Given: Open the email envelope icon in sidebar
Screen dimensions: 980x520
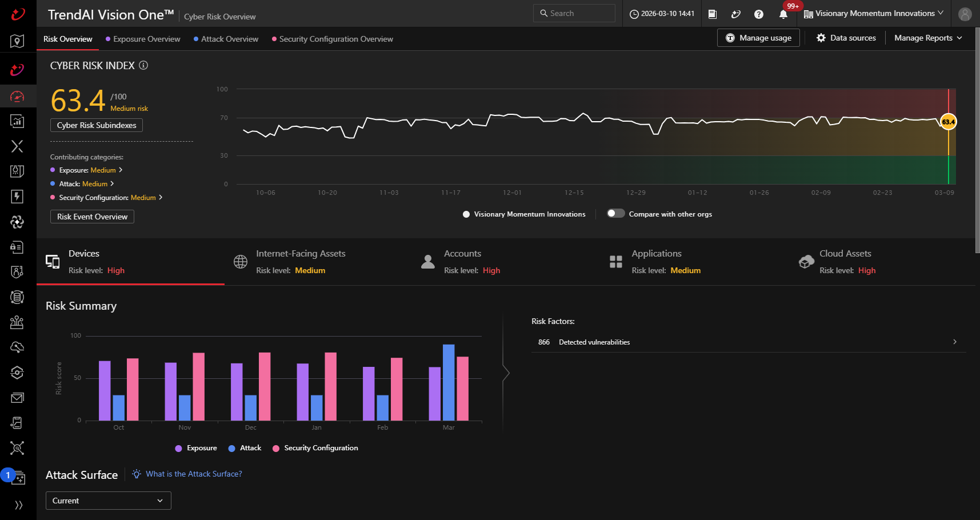Looking at the screenshot, I should (17, 398).
